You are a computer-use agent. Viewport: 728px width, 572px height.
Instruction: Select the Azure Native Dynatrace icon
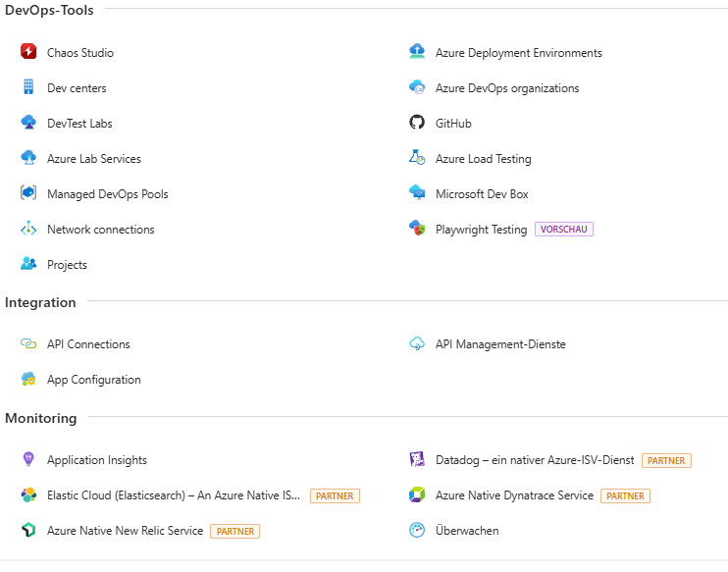(417, 495)
